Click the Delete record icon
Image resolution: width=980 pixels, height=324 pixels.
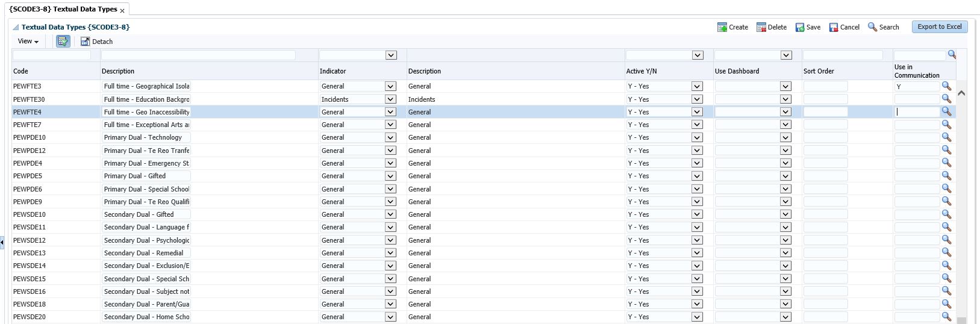[x=761, y=27]
